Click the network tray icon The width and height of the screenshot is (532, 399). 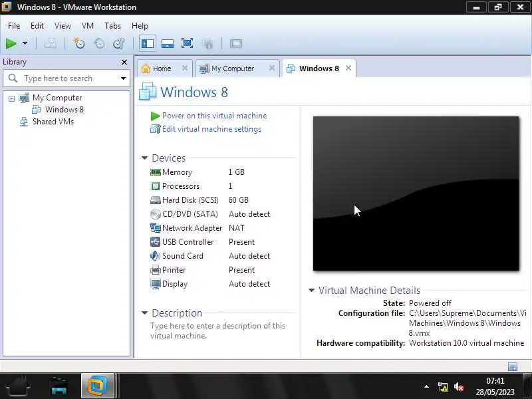tap(443, 387)
